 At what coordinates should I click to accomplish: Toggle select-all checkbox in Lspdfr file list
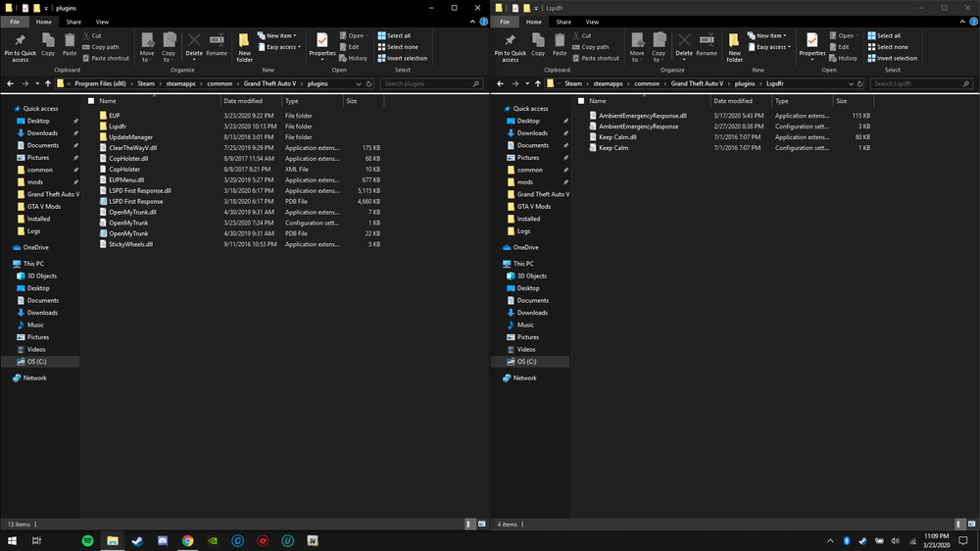(581, 101)
